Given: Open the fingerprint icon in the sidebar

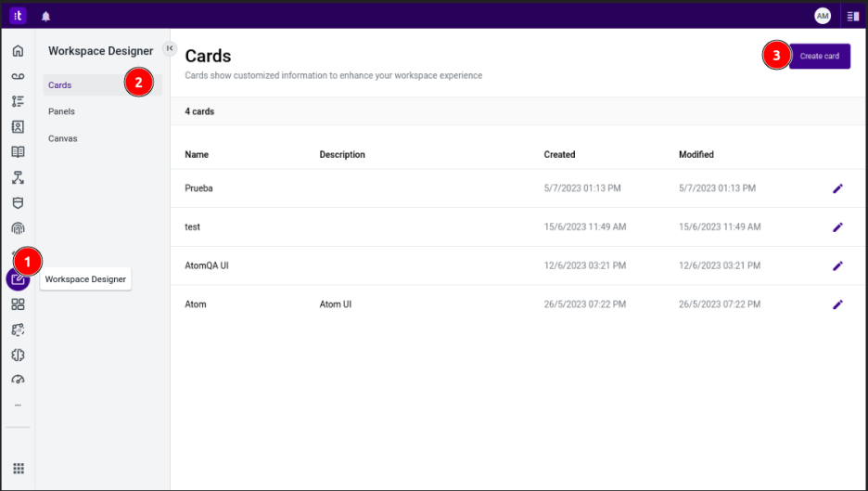Looking at the screenshot, I should (18, 228).
